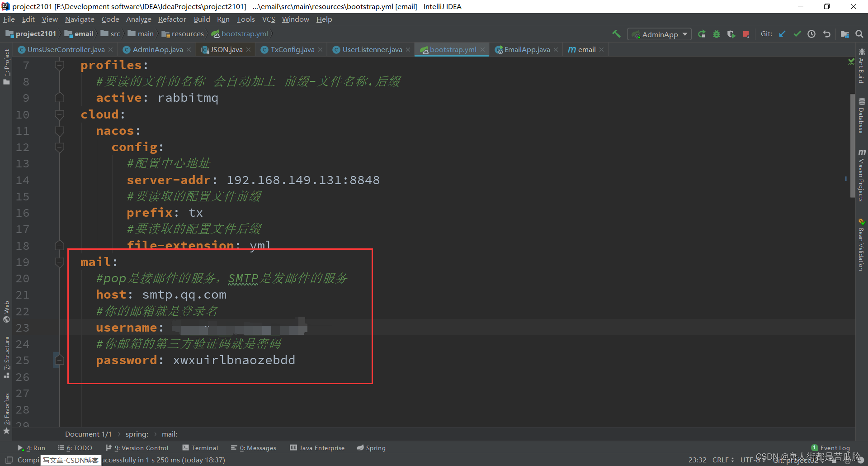The width and height of the screenshot is (868, 466).
Task: Open the Terminal tool window
Action: point(200,448)
